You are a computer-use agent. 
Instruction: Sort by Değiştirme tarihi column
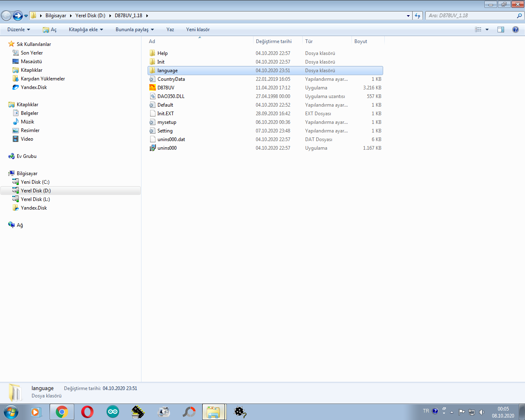tap(278, 41)
